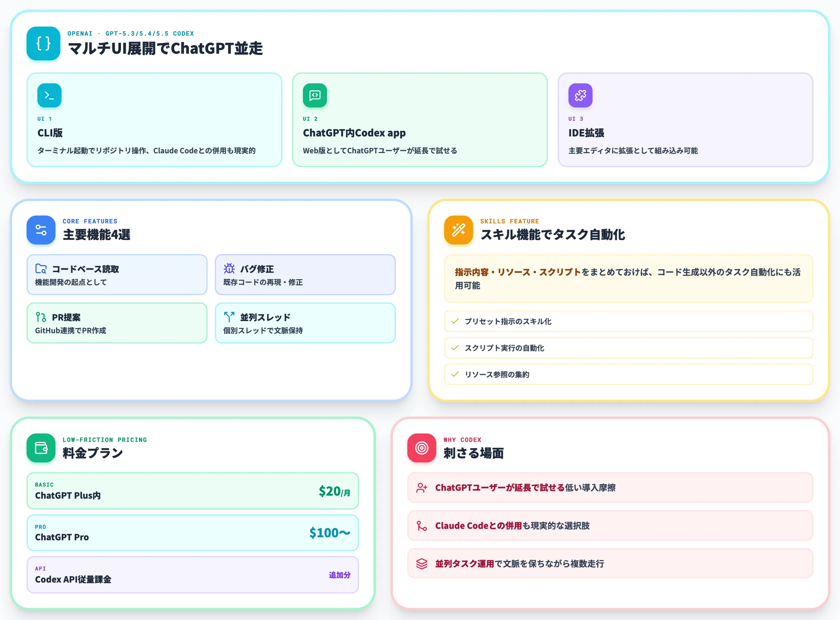Click the スクリプト実行の自動化 item text
The height and width of the screenshot is (620, 840).
[504, 348]
